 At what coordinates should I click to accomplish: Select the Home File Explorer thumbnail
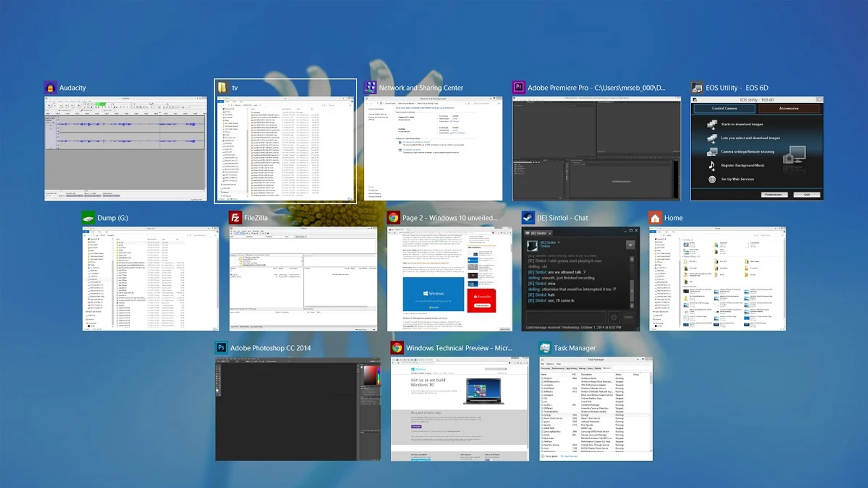pyautogui.click(x=717, y=279)
